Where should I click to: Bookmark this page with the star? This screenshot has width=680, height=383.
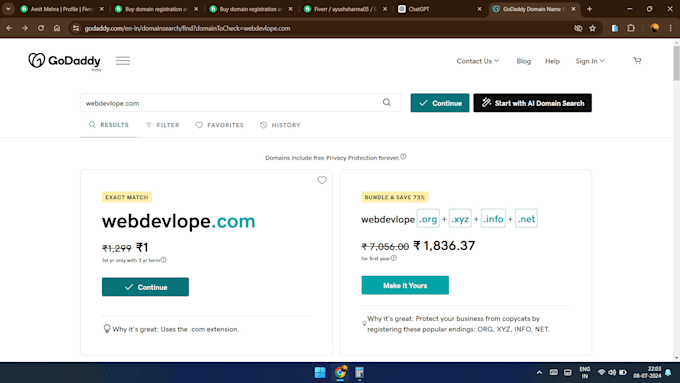(x=592, y=28)
